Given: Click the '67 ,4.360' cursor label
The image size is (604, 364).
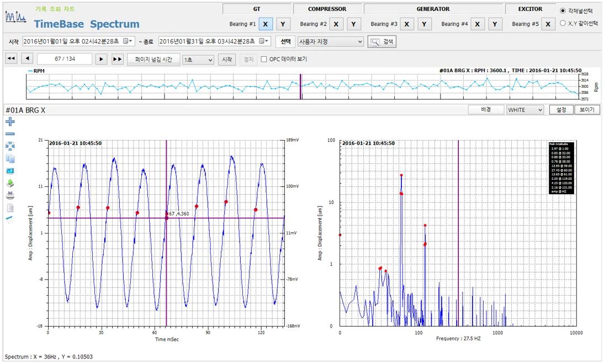Looking at the screenshot, I should [179, 213].
